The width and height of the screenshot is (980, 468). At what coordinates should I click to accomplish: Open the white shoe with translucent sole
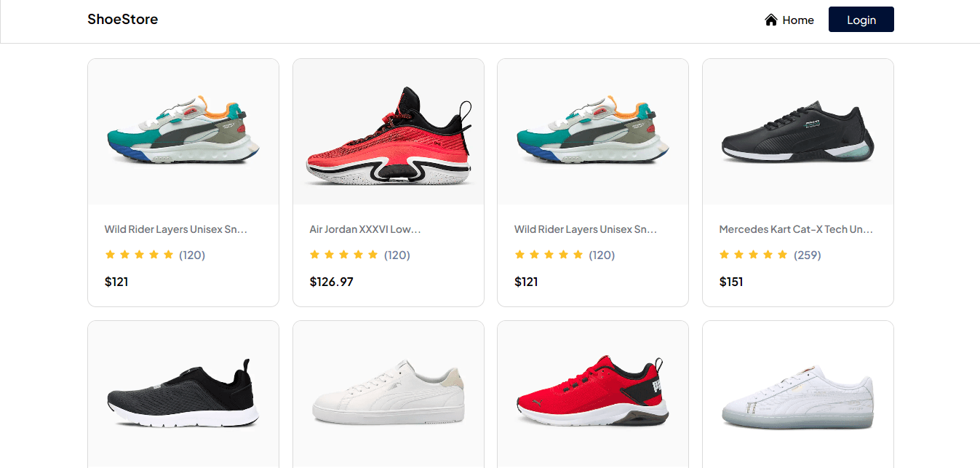click(x=798, y=394)
